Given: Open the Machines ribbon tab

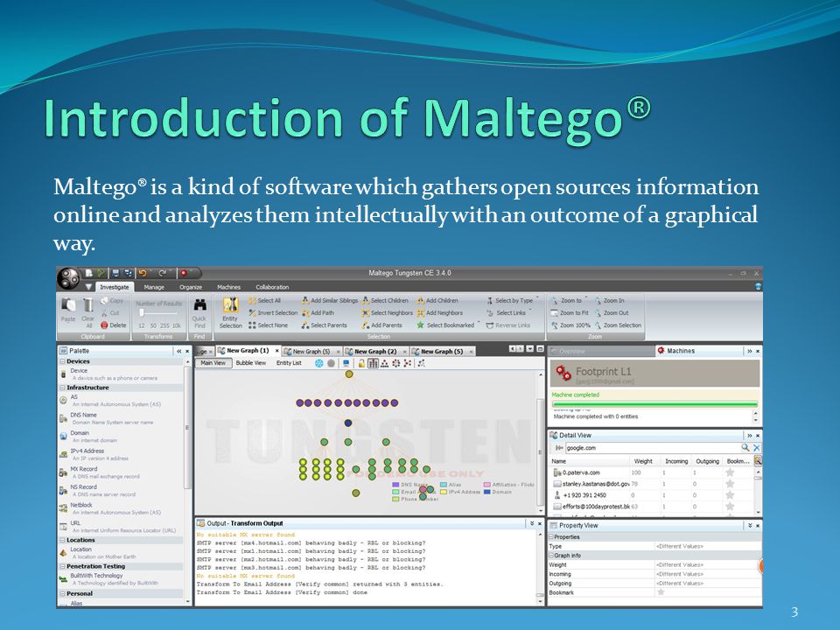Looking at the screenshot, I should click(x=228, y=287).
